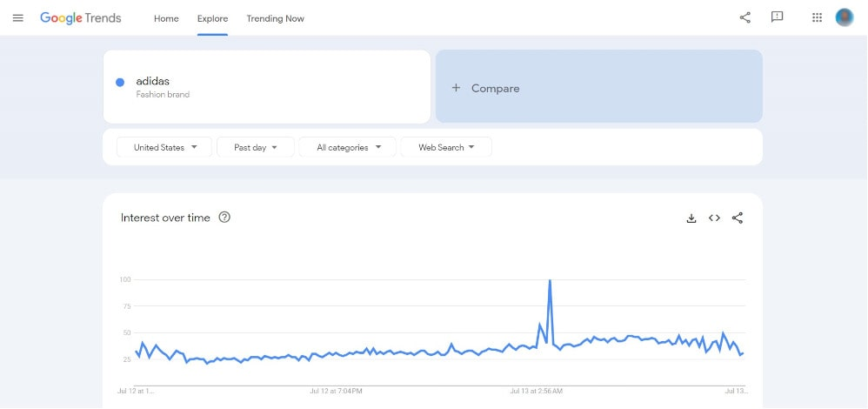This screenshot has width=868, height=409.
Task: Share the Interest over time chart
Action: pos(738,218)
